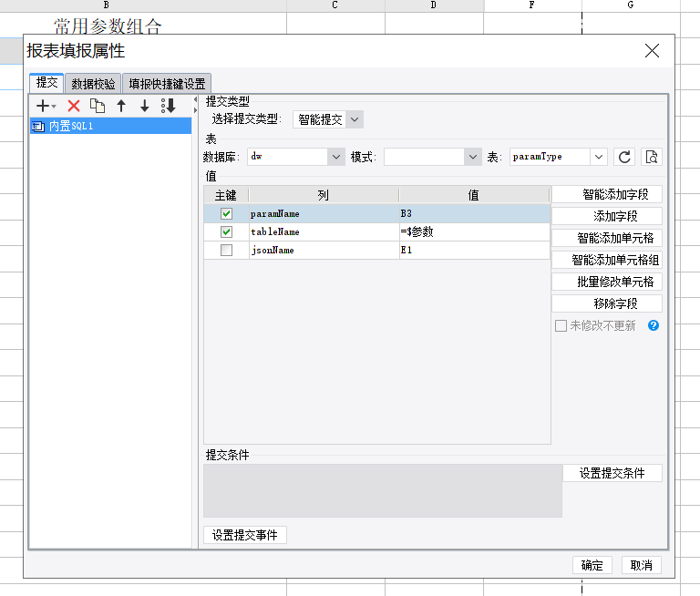Screen dimensions: 700x596
Task: Check primary key for jsonName
Action: point(226,250)
